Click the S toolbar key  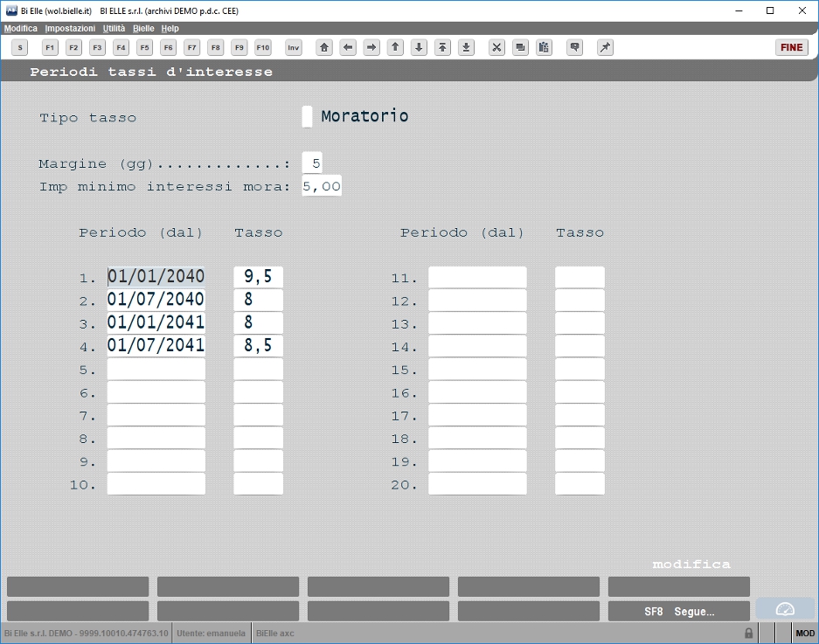click(20, 47)
